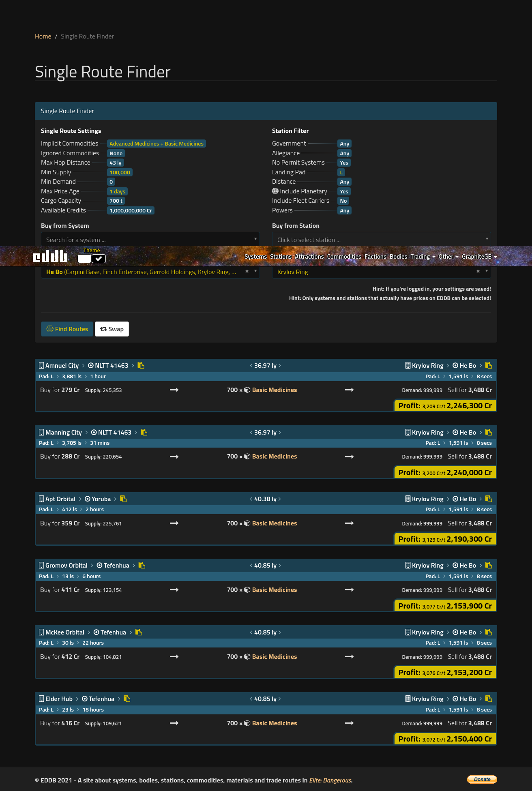The width and height of the screenshot is (532, 791).
Task: Click Find Routes button
Action: [67, 329]
